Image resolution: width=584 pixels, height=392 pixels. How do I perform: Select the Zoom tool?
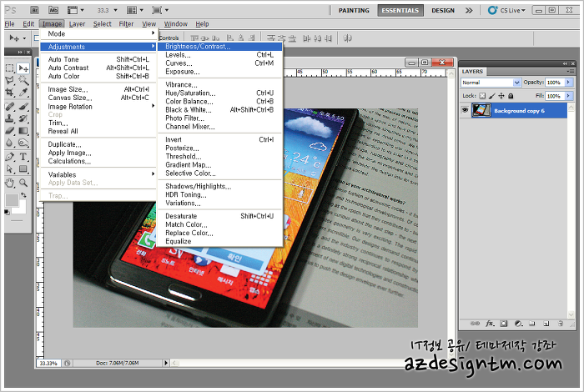(23, 183)
